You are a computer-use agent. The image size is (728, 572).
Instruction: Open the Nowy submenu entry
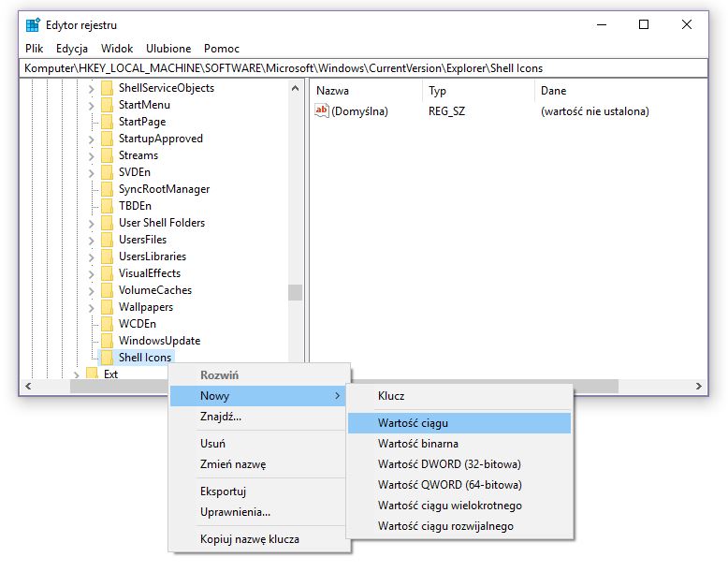click(257, 396)
